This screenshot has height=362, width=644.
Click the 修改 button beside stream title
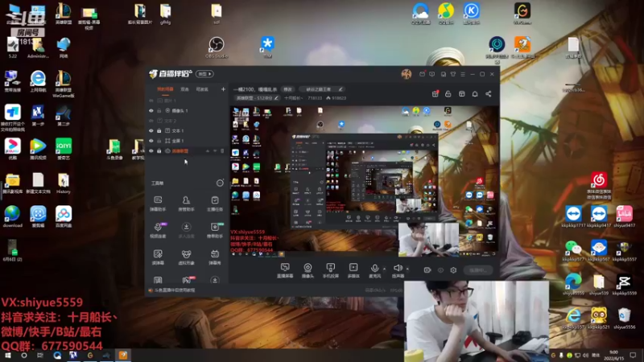coord(287,89)
